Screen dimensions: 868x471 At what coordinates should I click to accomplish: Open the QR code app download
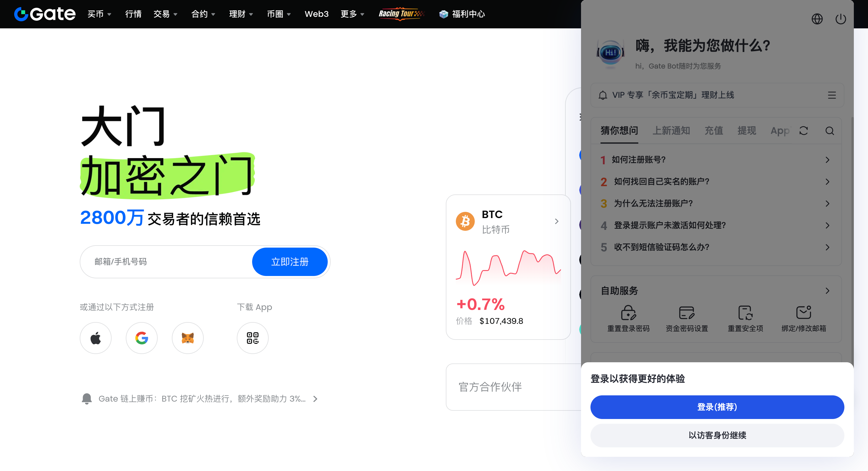click(252, 338)
